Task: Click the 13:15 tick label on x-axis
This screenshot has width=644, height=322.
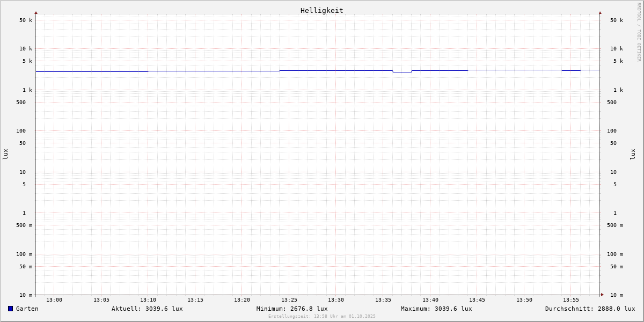Action: pos(195,300)
